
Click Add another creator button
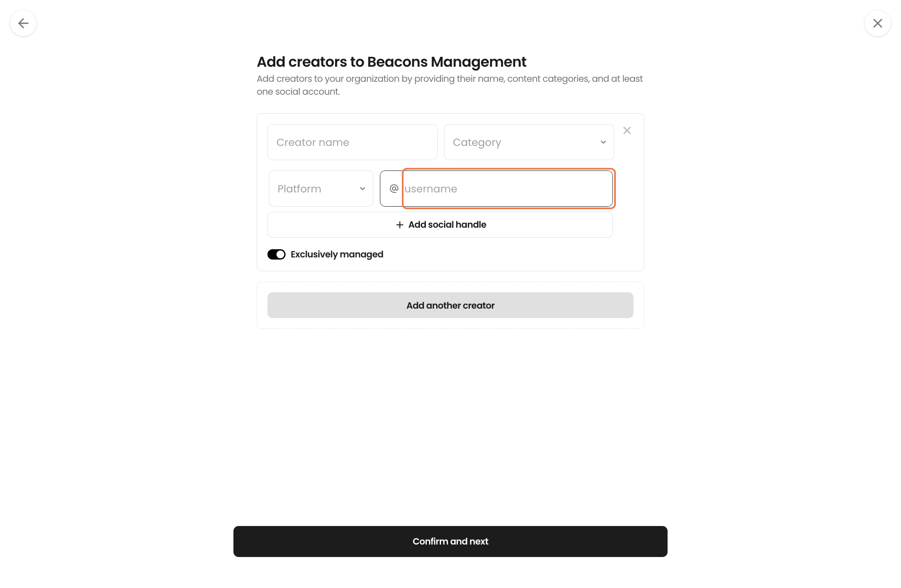coord(450,305)
